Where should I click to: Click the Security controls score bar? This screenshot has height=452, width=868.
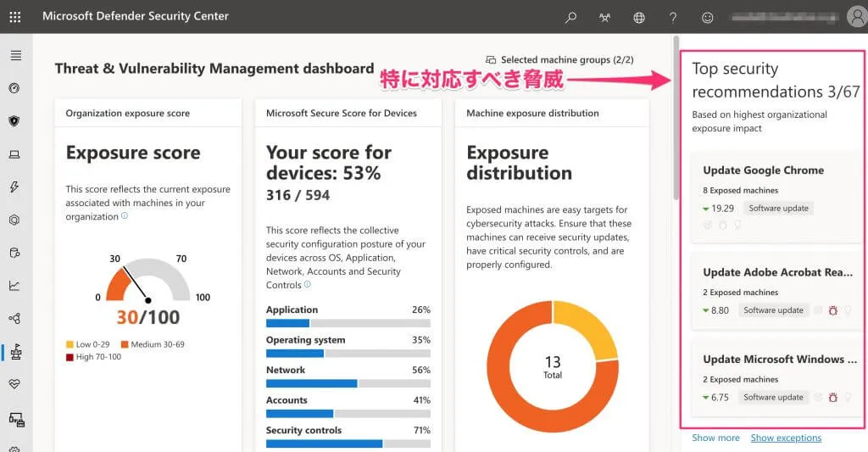coord(348,444)
